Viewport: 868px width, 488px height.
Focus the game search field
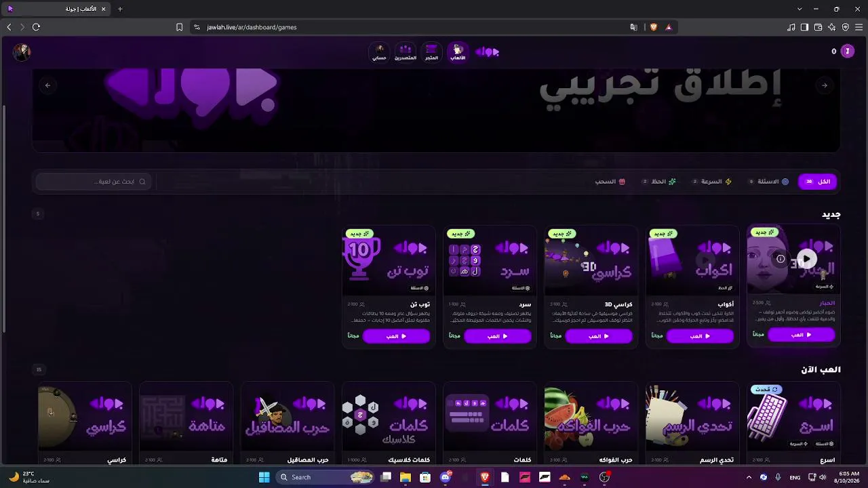tap(94, 182)
